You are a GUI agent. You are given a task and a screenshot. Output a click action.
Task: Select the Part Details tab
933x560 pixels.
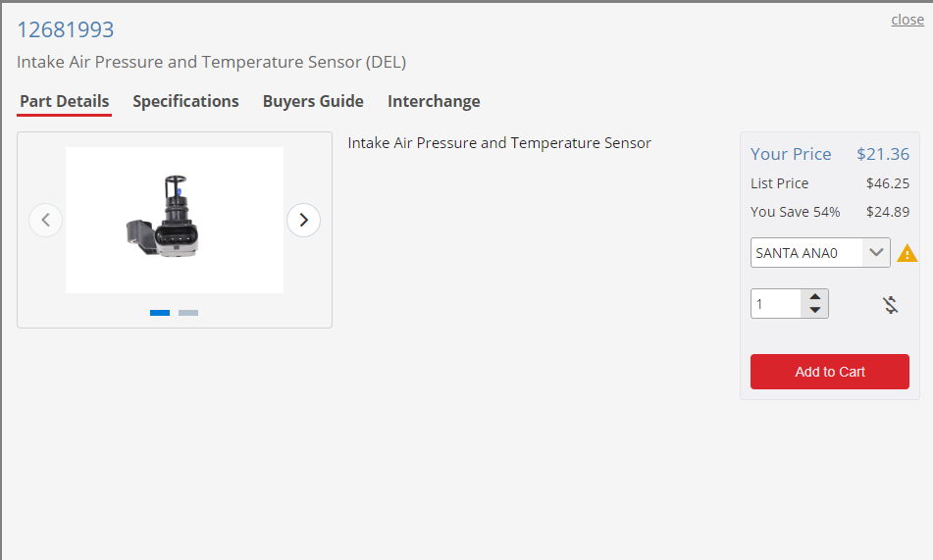(x=65, y=101)
